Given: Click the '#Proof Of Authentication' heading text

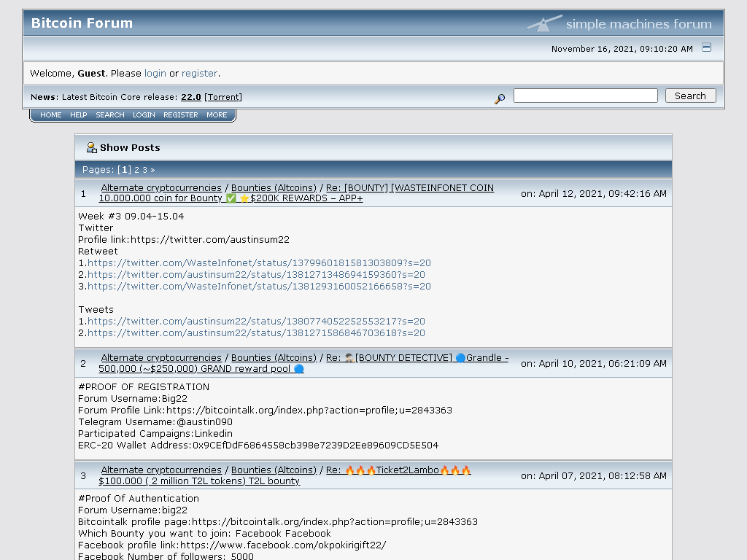Looking at the screenshot, I should (139, 499).
